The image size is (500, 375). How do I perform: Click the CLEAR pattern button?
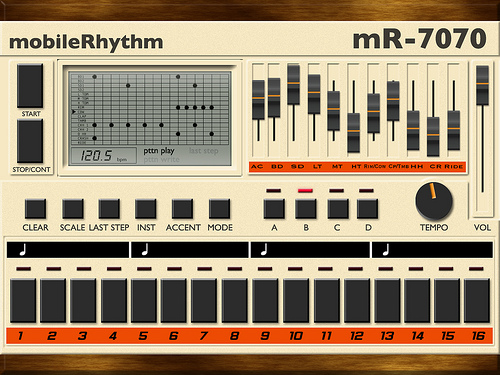pos(35,209)
